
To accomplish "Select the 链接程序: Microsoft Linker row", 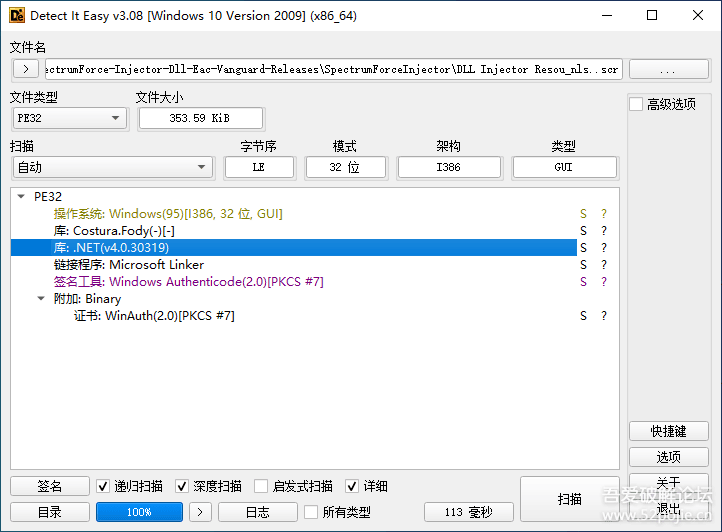I will click(294, 265).
